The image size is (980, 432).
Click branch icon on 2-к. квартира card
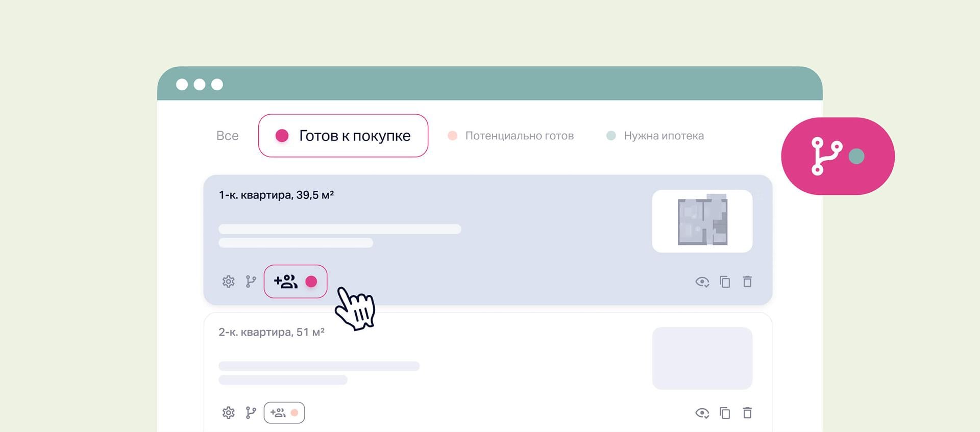point(251,413)
